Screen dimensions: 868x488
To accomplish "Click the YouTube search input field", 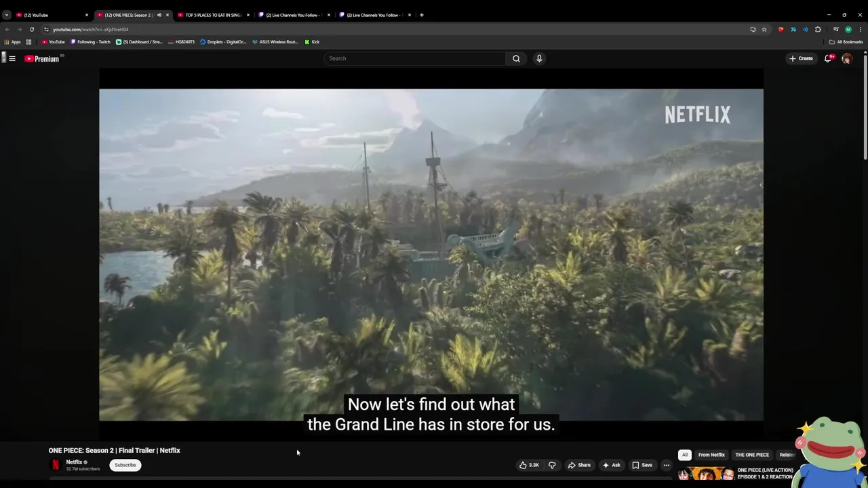I will pos(415,58).
